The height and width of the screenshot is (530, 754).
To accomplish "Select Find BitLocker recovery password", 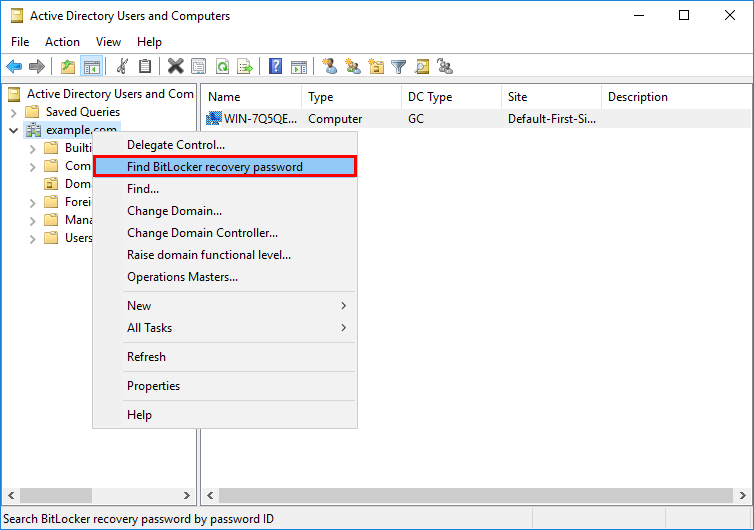I will [x=225, y=167].
